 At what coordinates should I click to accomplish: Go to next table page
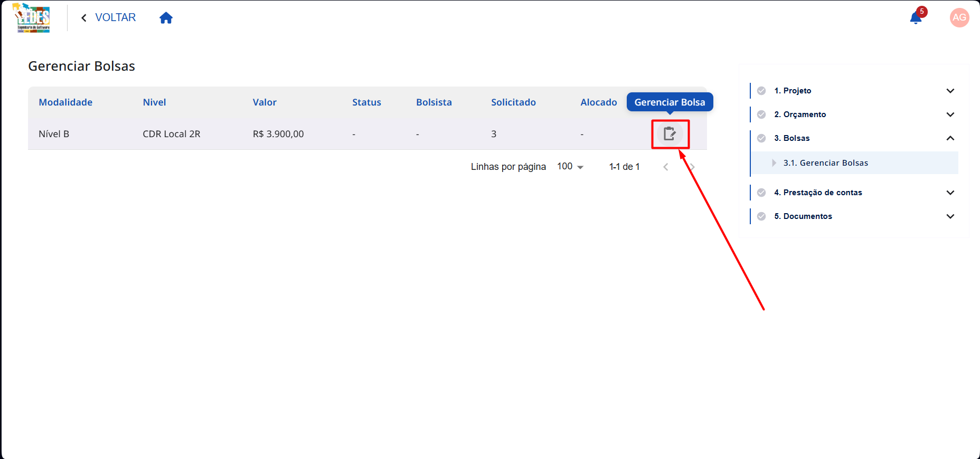click(693, 167)
